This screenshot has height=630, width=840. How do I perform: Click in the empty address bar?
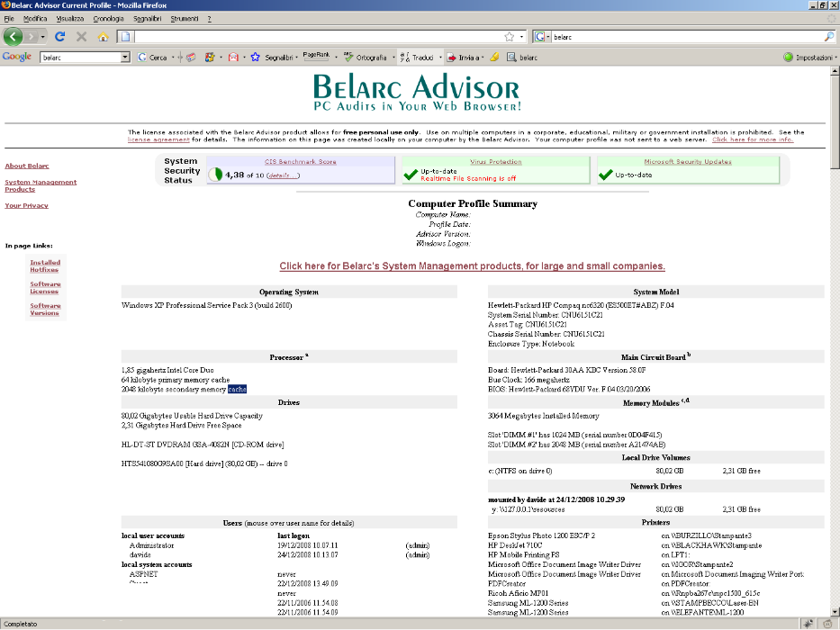[317, 36]
